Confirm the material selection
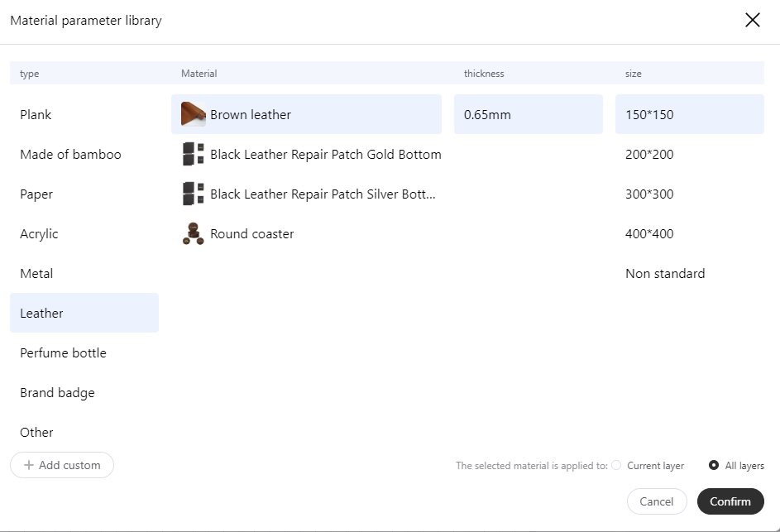This screenshot has width=780, height=532. pos(730,501)
